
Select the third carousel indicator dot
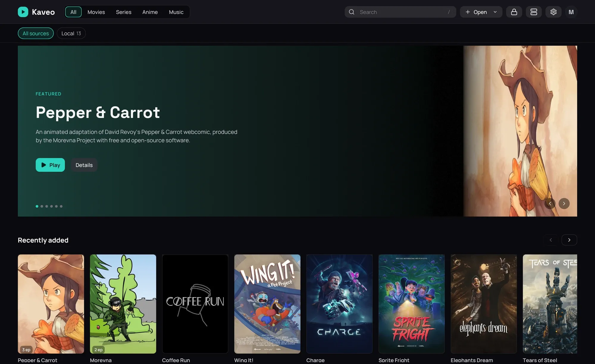click(47, 206)
